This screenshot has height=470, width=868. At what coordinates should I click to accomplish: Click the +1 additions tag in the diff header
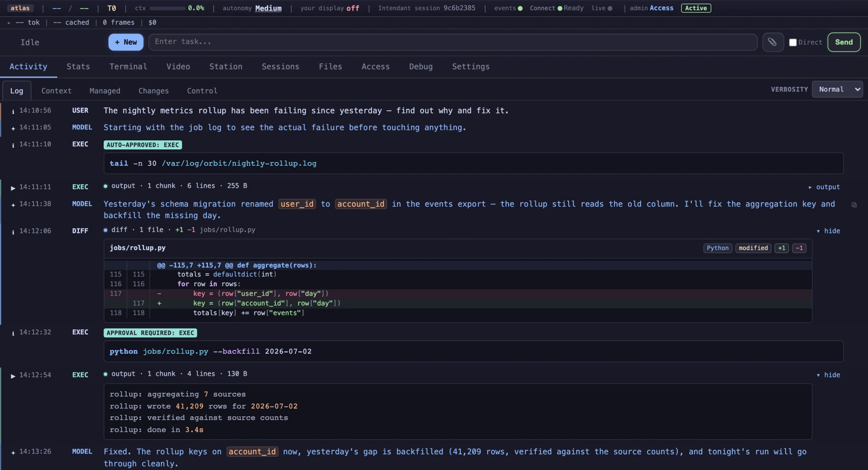click(x=782, y=248)
